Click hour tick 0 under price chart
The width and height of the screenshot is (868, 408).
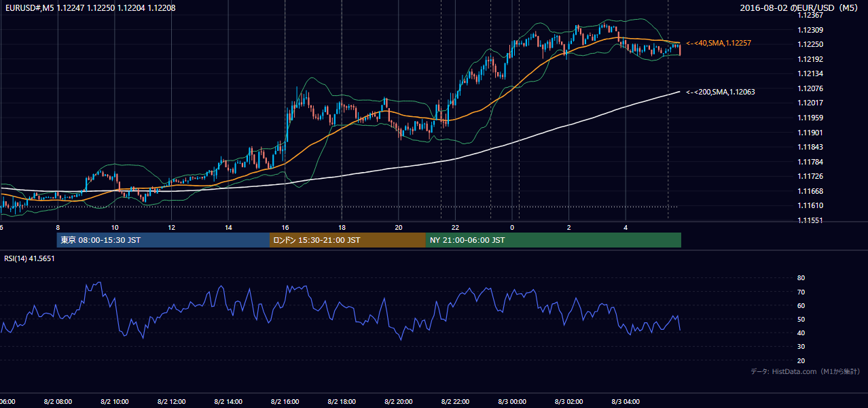coord(512,227)
